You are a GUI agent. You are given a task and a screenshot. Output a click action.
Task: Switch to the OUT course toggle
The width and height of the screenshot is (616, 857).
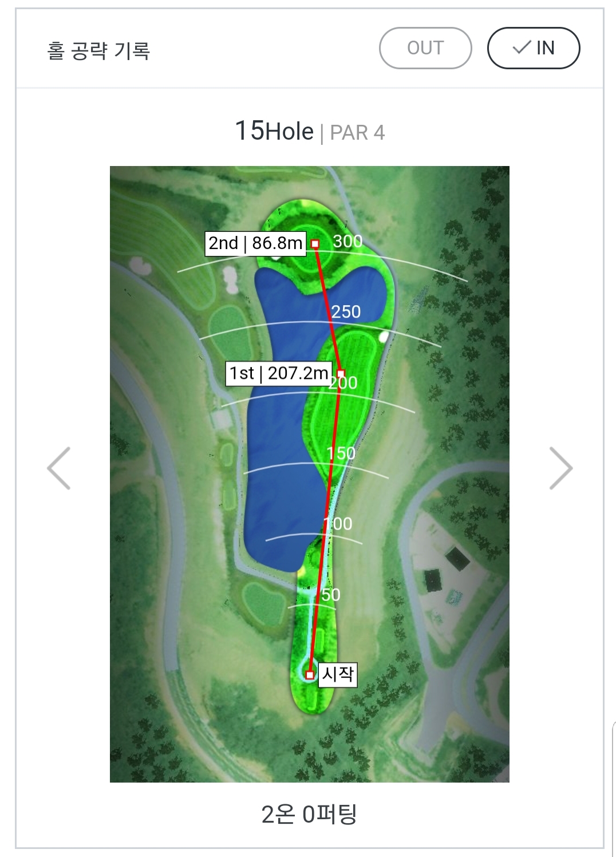pos(425,48)
